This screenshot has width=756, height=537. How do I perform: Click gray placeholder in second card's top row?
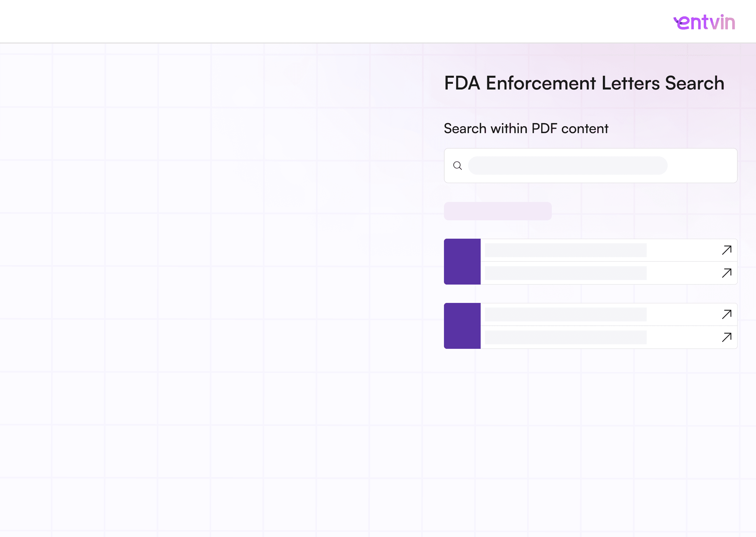(x=566, y=314)
